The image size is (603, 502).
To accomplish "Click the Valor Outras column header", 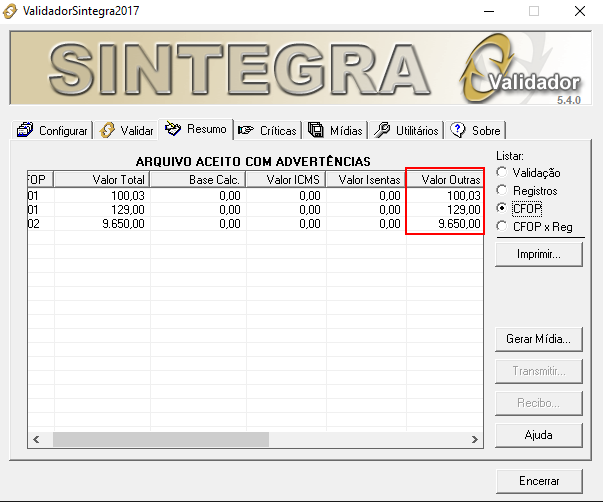I will click(x=445, y=180).
